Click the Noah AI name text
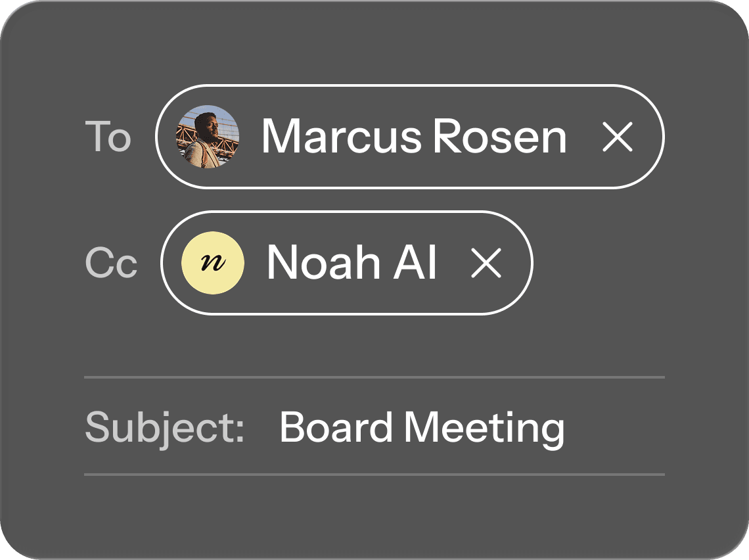Viewport: 749px width, 560px height. click(353, 262)
